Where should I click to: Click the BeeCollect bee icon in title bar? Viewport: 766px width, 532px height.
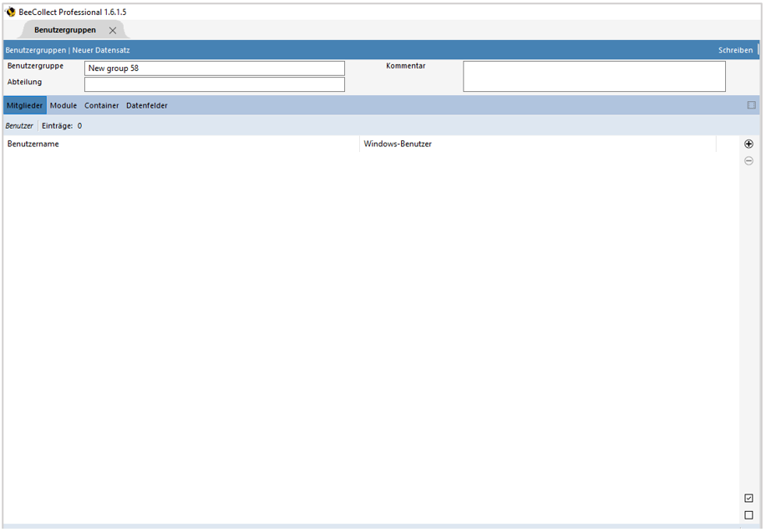[11, 12]
